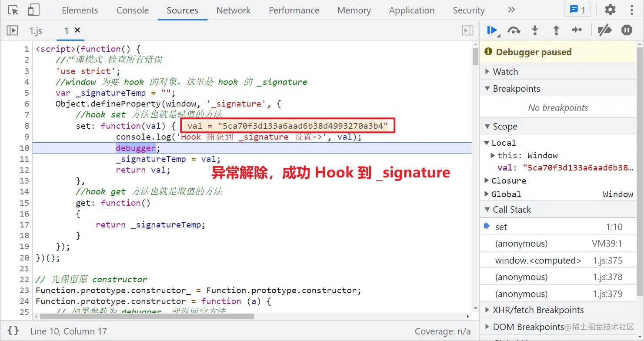Select the (anonymous) 1.js:378 frame
The image size is (644, 341).
pyautogui.click(x=558, y=277)
